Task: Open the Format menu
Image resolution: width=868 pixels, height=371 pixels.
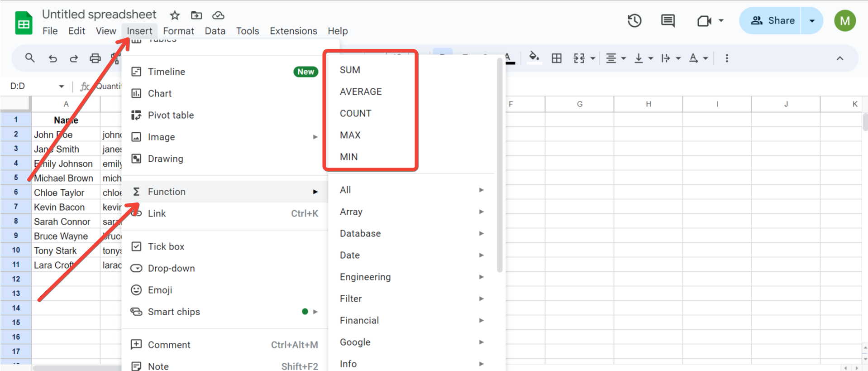Action: [178, 31]
